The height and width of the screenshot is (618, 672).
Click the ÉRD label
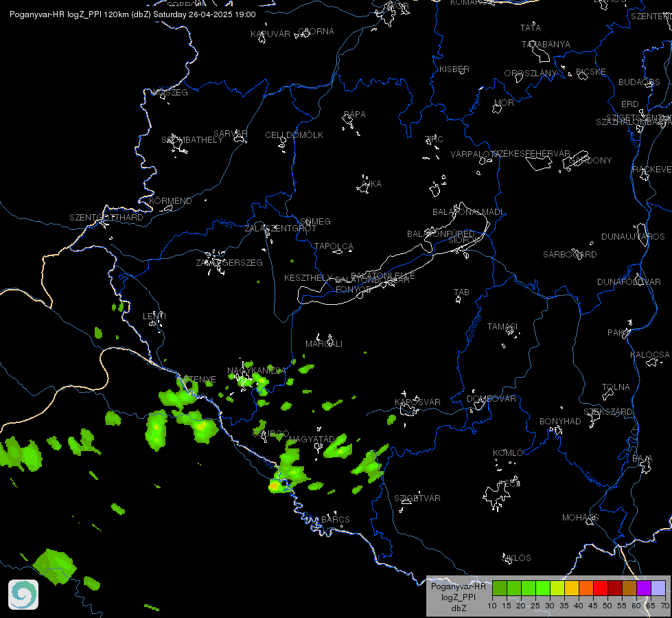630,104
